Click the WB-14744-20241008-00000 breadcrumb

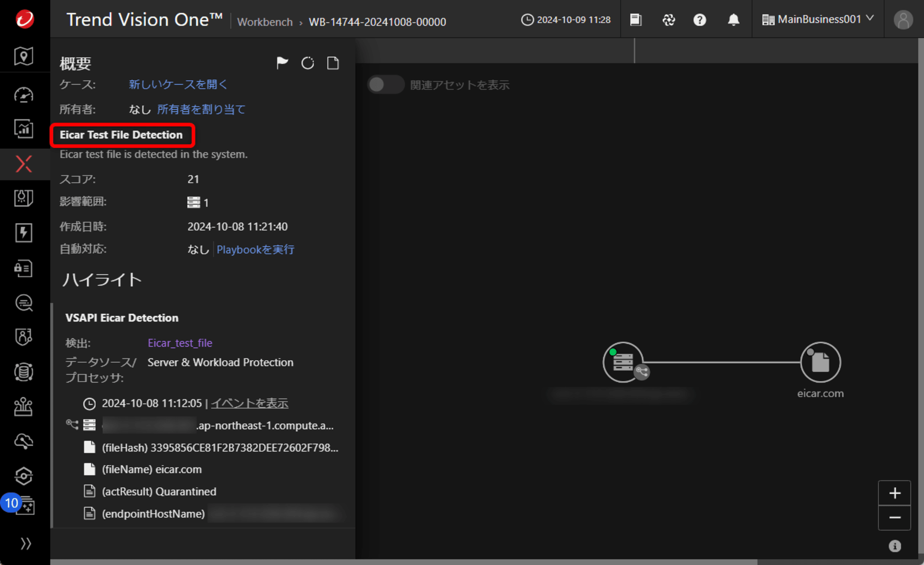(x=377, y=22)
